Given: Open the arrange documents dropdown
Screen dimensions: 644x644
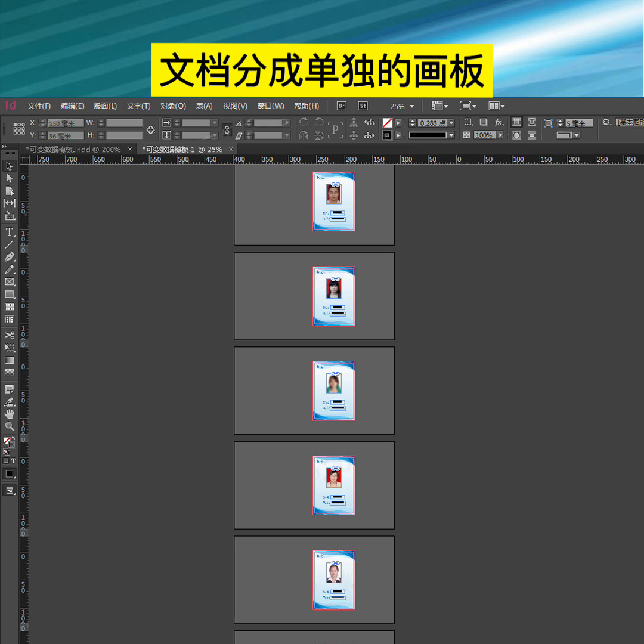Looking at the screenshot, I should [496, 106].
